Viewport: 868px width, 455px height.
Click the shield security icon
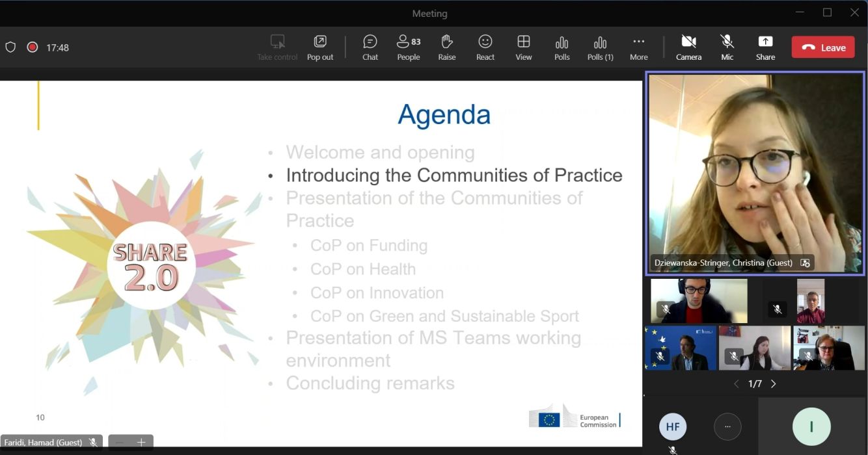pyautogui.click(x=10, y=47)
